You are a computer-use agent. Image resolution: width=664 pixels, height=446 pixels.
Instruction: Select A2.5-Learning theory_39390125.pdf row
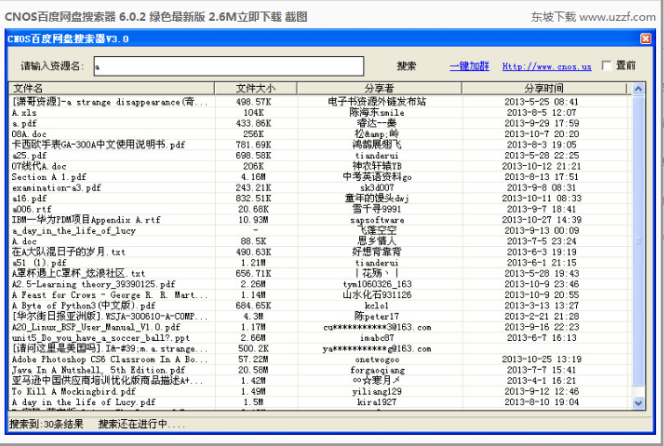pyautogui.click(x=318, y=284)
